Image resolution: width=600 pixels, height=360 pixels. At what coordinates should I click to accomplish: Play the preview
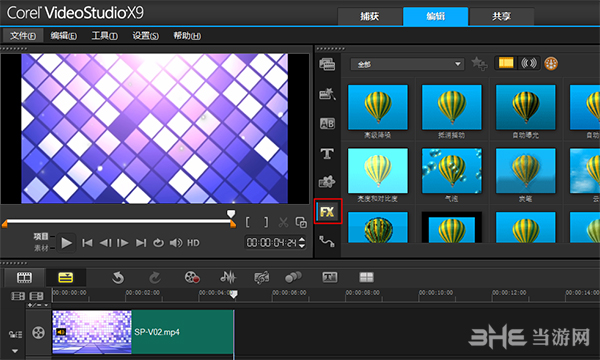(x=66, y=243)
